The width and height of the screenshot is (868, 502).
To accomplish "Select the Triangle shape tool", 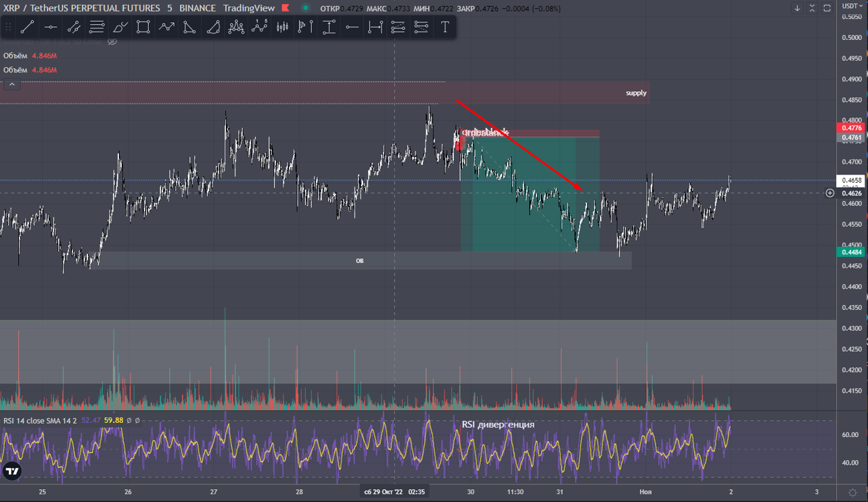I will (x=189, y=27).
